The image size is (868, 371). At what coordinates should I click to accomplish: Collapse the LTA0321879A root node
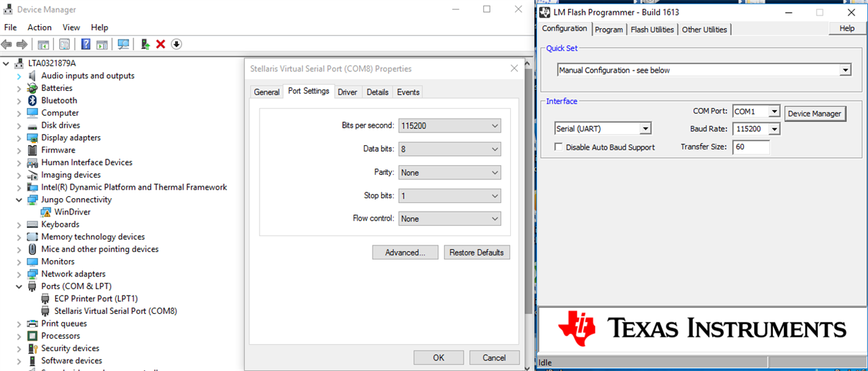point(6,63)
